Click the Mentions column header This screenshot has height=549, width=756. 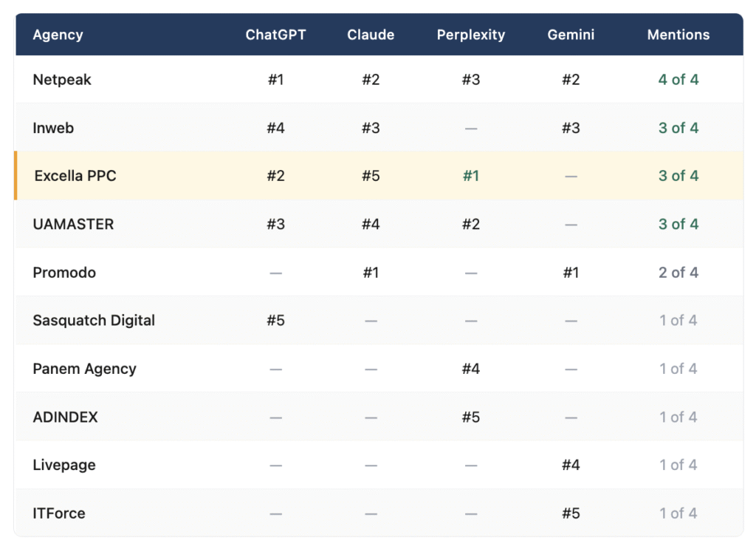678,35
